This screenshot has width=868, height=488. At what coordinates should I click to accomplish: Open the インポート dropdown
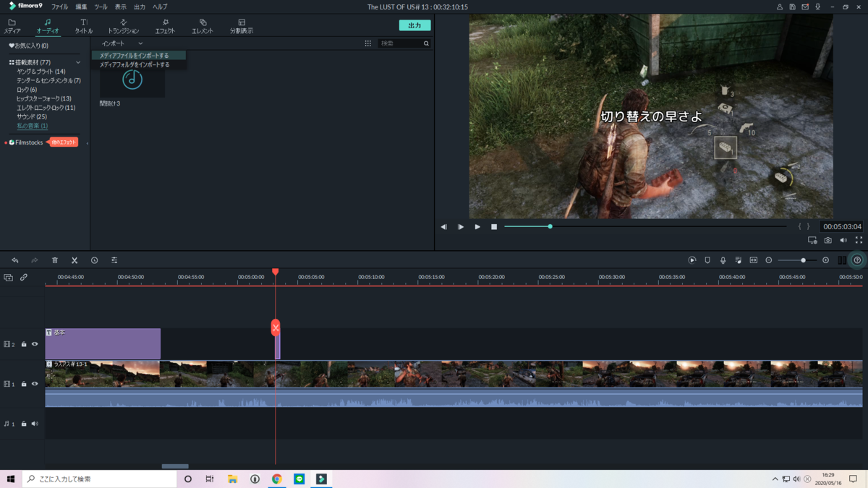tap(122, 43)
